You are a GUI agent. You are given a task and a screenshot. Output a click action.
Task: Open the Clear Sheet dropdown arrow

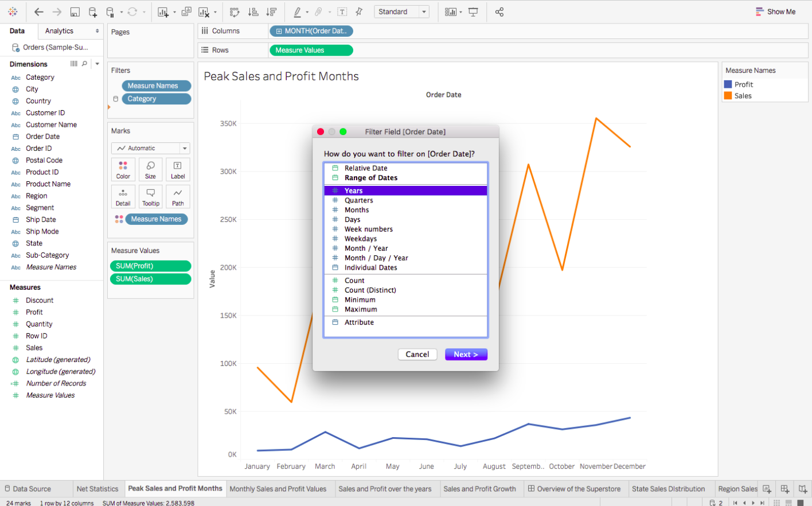pyautogui.click(x=215, y=12)
